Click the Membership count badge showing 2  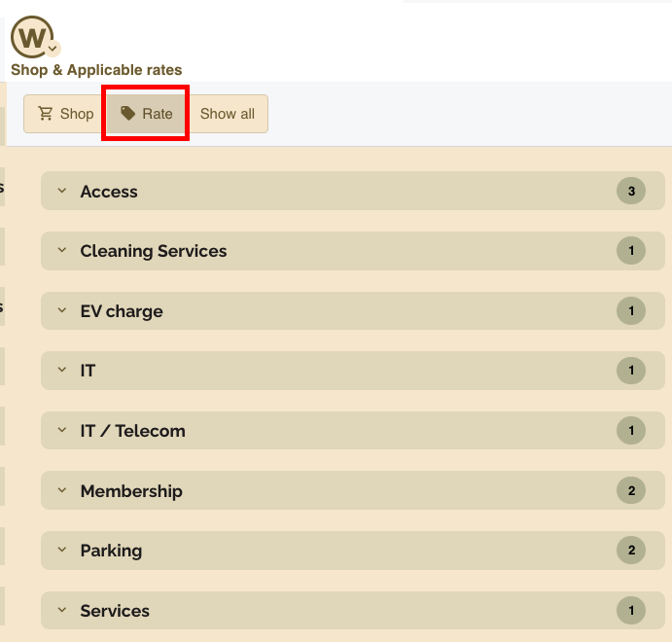[x=630, y=491]
